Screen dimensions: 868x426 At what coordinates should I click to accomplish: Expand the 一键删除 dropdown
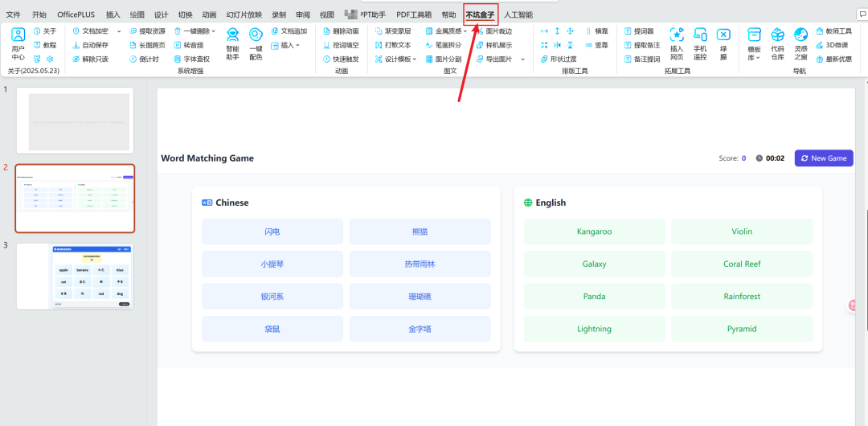point(216,31)
